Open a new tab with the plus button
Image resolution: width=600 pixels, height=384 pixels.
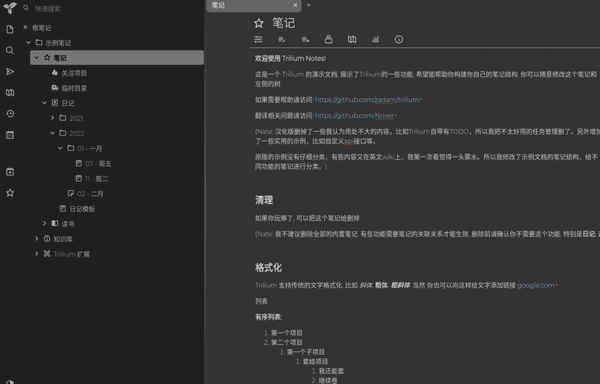point(308,5)
